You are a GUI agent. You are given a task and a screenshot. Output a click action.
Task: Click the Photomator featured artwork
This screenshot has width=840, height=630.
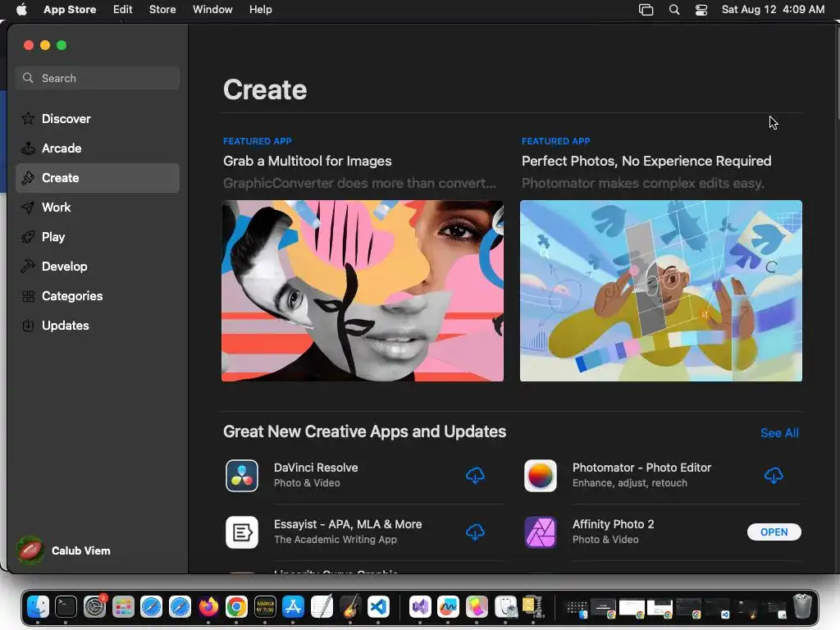(x=661, y=291)
